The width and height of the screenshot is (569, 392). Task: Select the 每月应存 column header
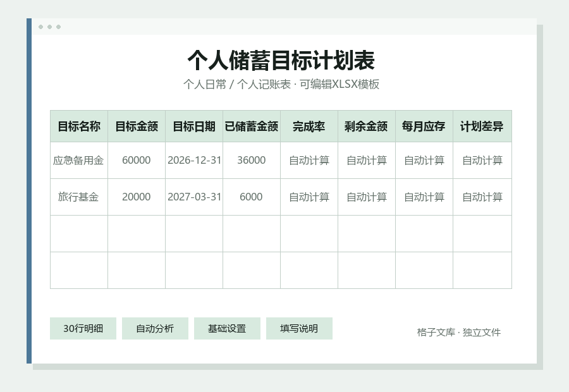[424, 126]
